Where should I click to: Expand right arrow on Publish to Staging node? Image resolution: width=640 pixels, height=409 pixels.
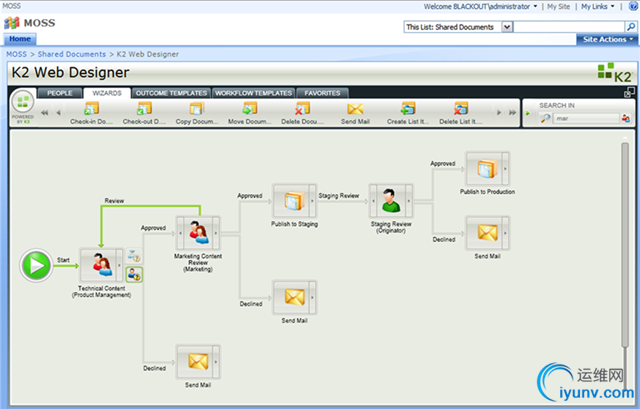tap(312, 201)
